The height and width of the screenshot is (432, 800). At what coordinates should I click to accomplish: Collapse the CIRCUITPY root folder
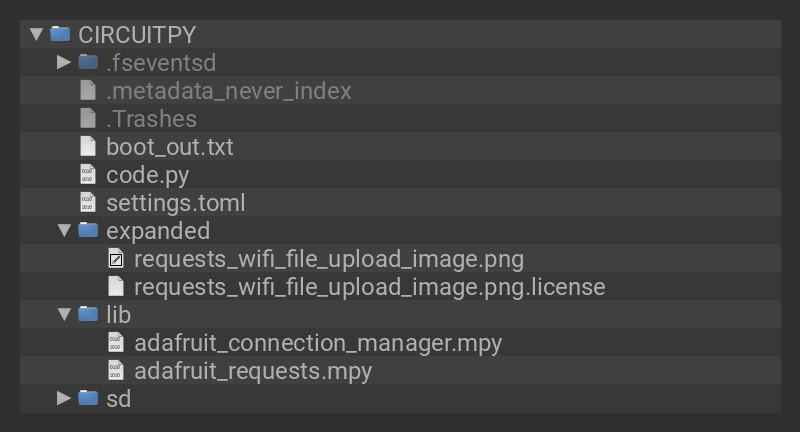tap(36, 34)
